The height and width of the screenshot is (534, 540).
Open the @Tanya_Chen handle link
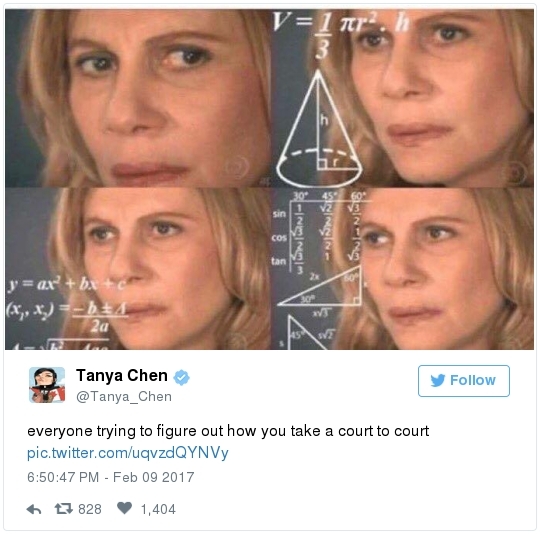pos(124,397)
